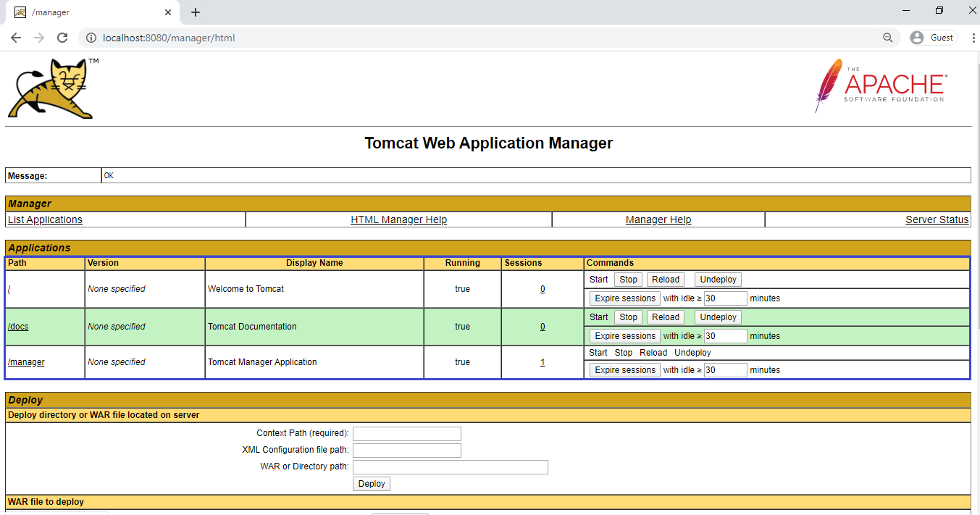The width and height of the screenshot is (980, 515).
Task: Open the Chrome three-dot menu
Action: point(973,38)
